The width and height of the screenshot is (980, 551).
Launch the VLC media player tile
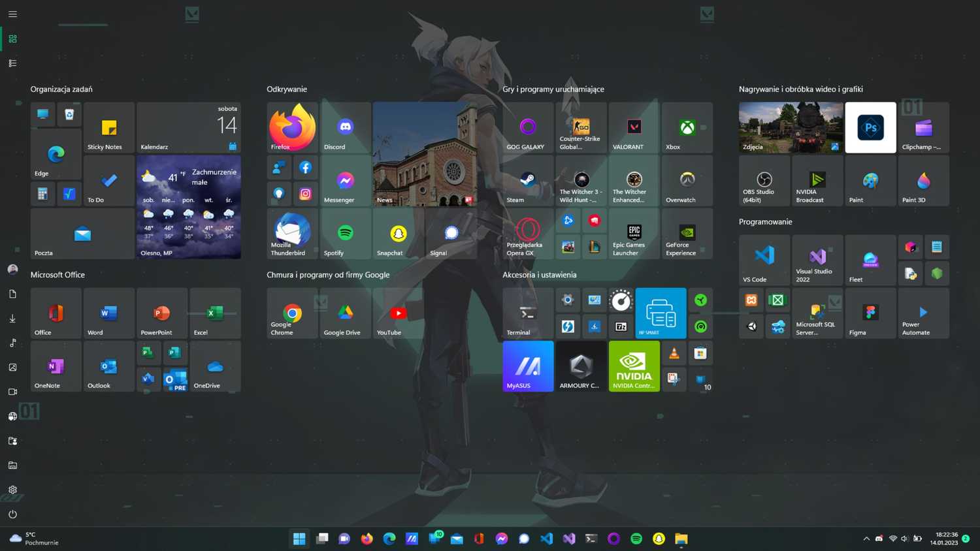click(x=674, y=353)
